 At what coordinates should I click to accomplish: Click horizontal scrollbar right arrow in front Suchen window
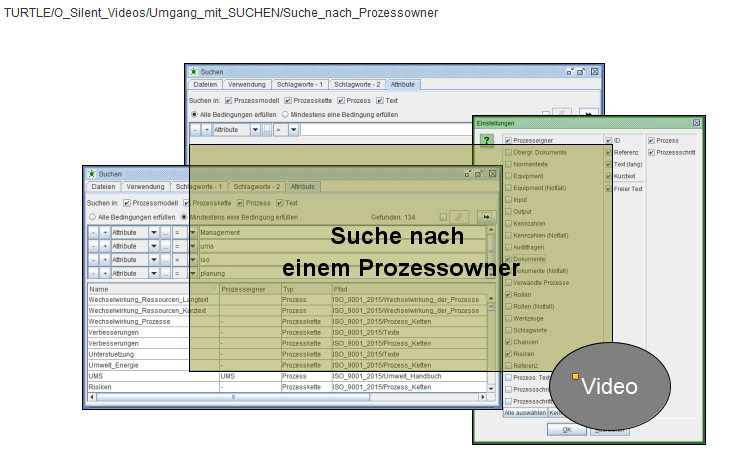tap(483, 397)
